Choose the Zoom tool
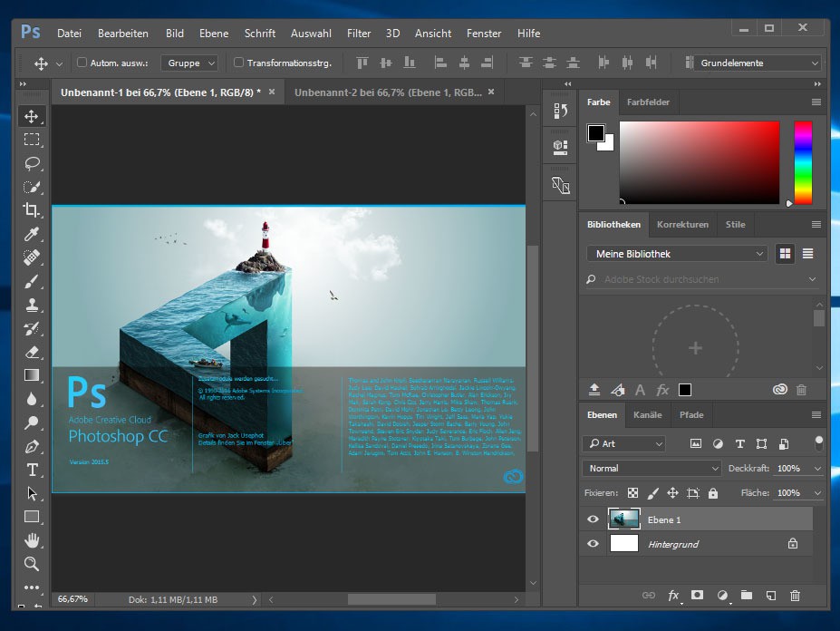Screen dimensions: 840x631 tap(32, 564)
